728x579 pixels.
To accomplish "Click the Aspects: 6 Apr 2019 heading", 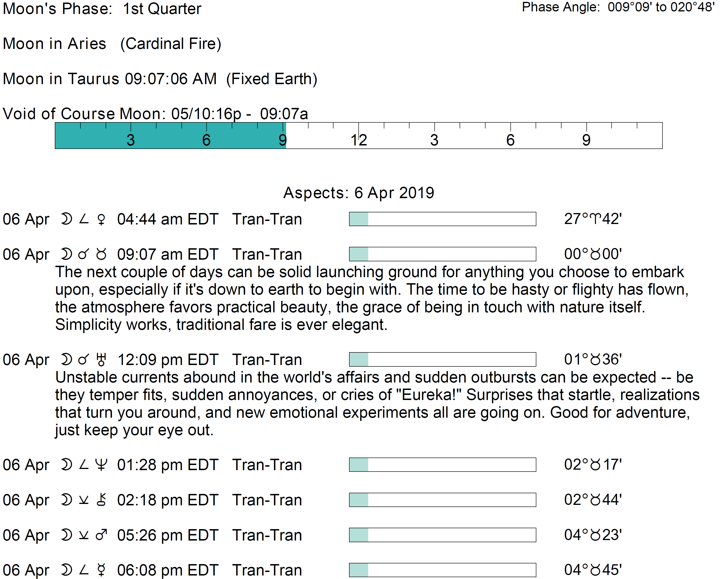I will point(359,193).
